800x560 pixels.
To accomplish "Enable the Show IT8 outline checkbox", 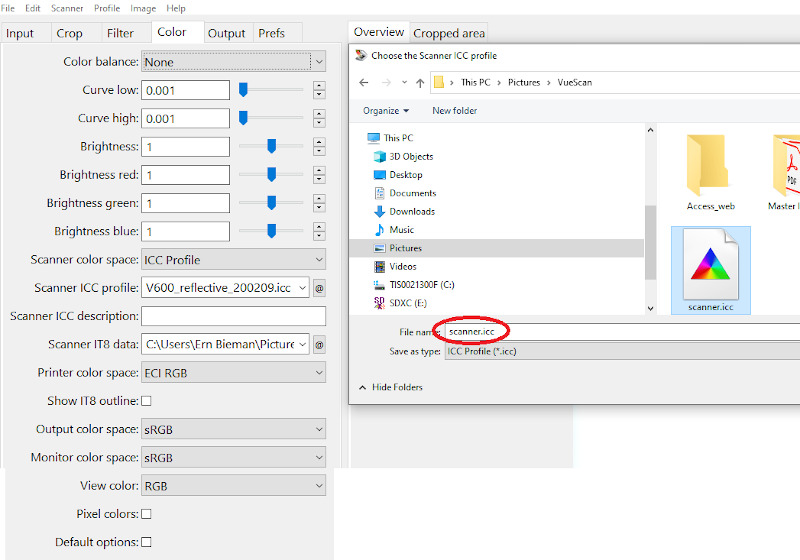I will 146,401.
